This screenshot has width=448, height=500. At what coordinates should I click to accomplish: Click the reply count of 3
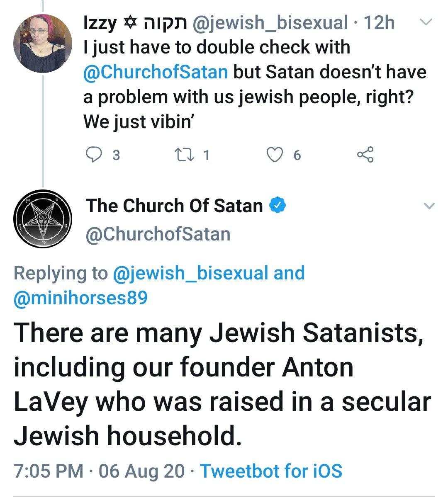pyautogui.click(x=117, y=155)
